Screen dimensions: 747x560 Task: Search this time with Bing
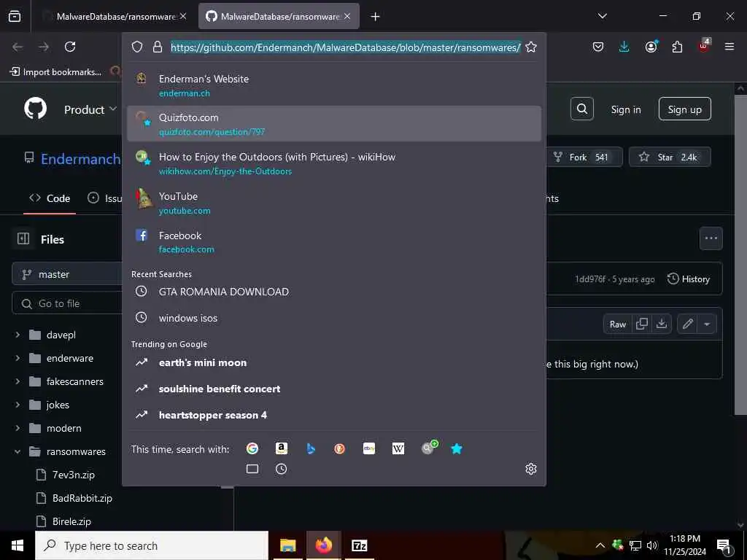tap(311, 448)
